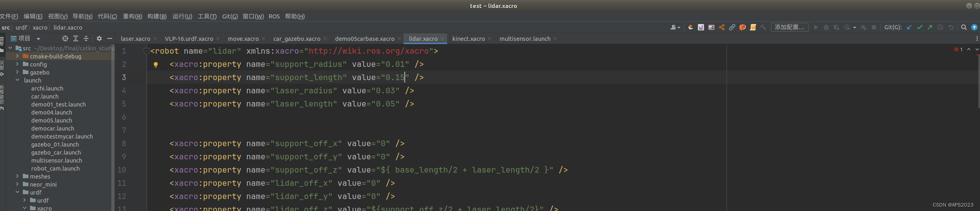Click the Git Commit green checkmark
The width and height of the screenshot is (980, 211).
[x=920, y=27]
